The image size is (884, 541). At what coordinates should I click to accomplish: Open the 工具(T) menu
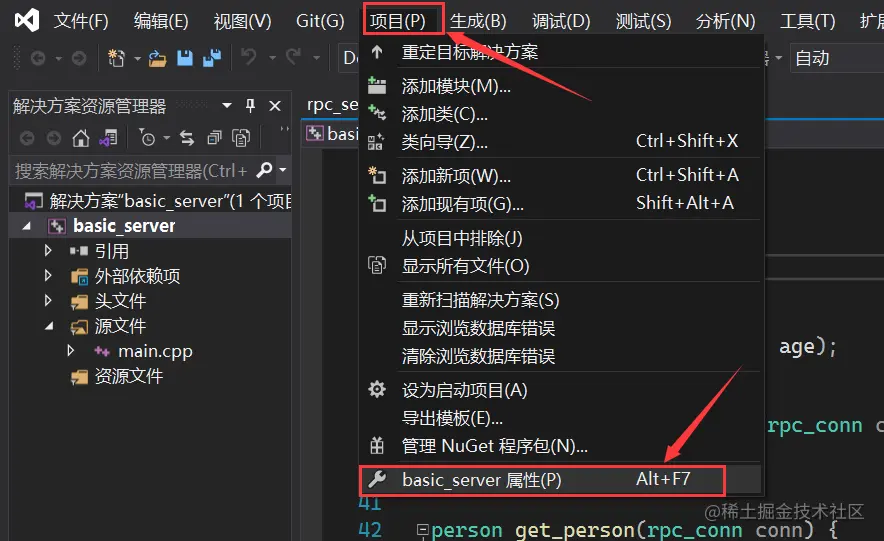pyautogui.click(x=807, y=21)
